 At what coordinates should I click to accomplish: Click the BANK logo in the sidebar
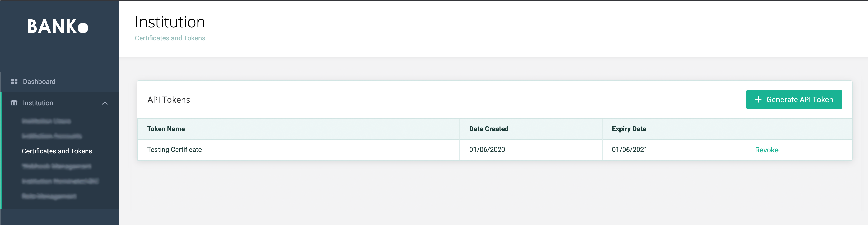click(x=58, y=27)
